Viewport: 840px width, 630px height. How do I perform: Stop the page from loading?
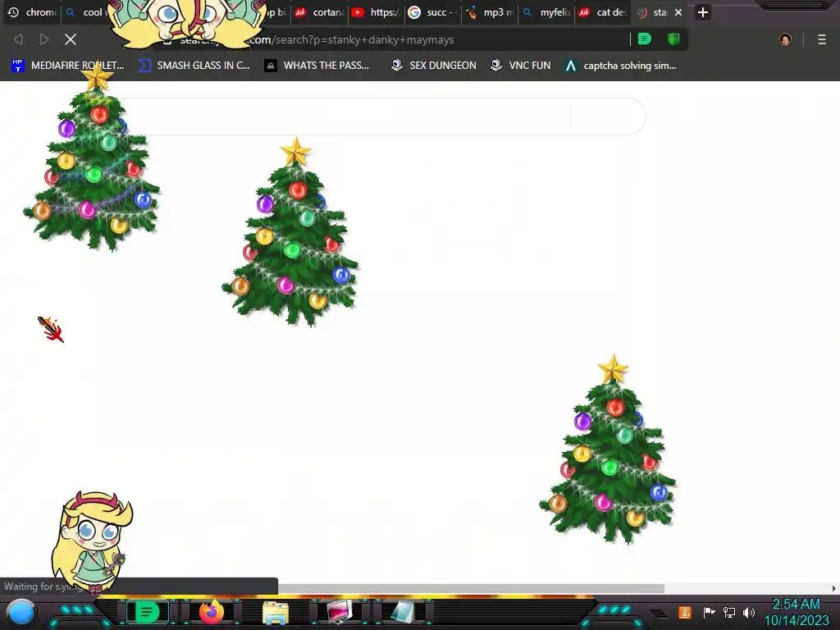click(71, 39)
